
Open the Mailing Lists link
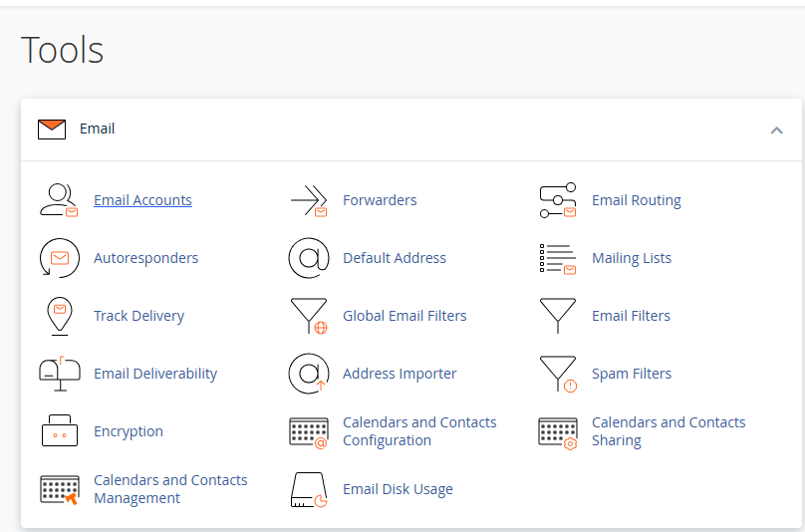coord(632,258)
